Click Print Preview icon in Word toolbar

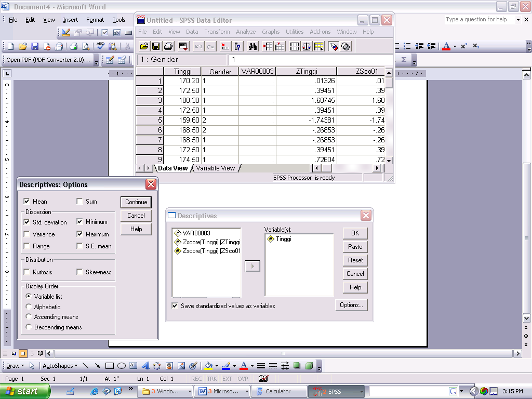[86, 46]
